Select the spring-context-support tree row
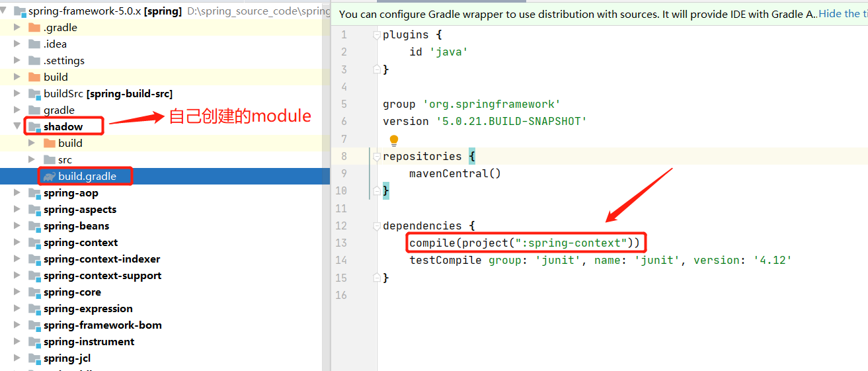Viewport: 868px width, 371px height. pos(165,276)
